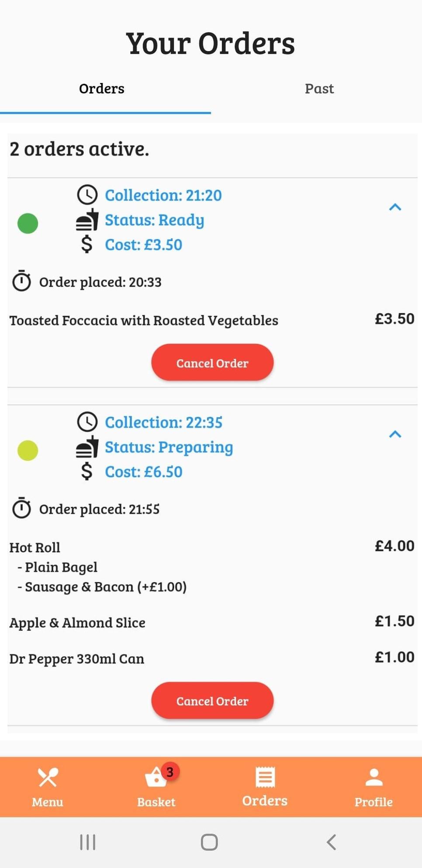This screenshot has width=422, height=868.
Task: Open the Basket icon with badge 3
Action: [x=156, y=777]
